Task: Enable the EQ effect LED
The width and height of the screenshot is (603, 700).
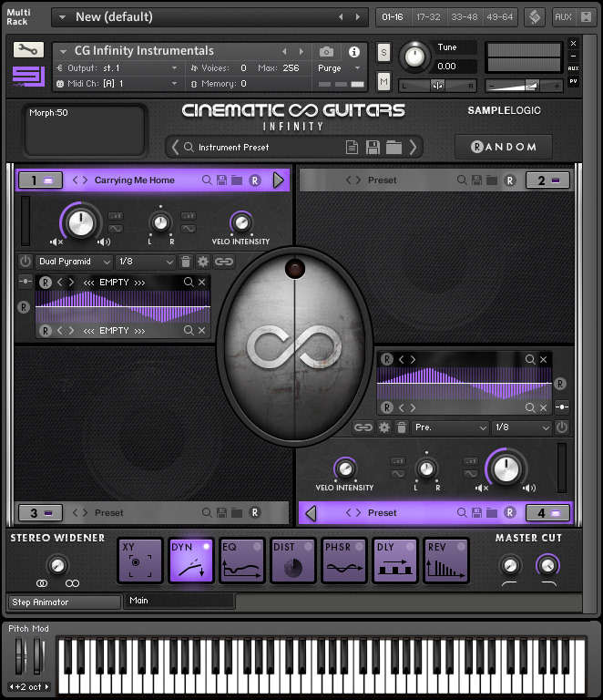Action: [257, 547]
